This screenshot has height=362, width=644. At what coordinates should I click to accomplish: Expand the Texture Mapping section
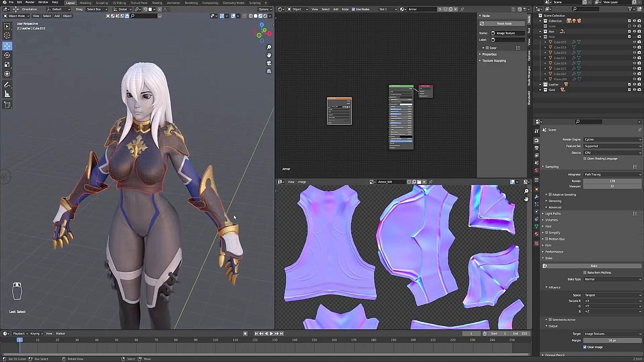(x=494, y=61)
